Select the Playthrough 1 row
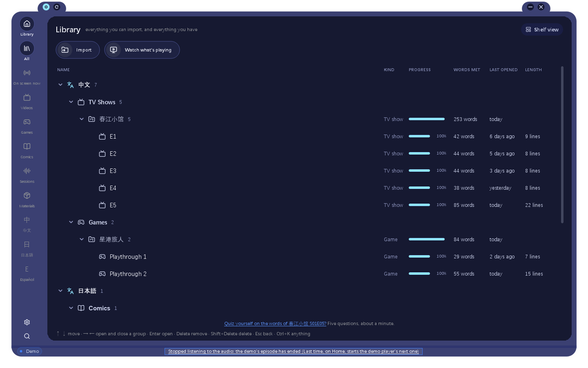Image resolution: width=588 pixels, height=368 pixels. click(307, 257)
